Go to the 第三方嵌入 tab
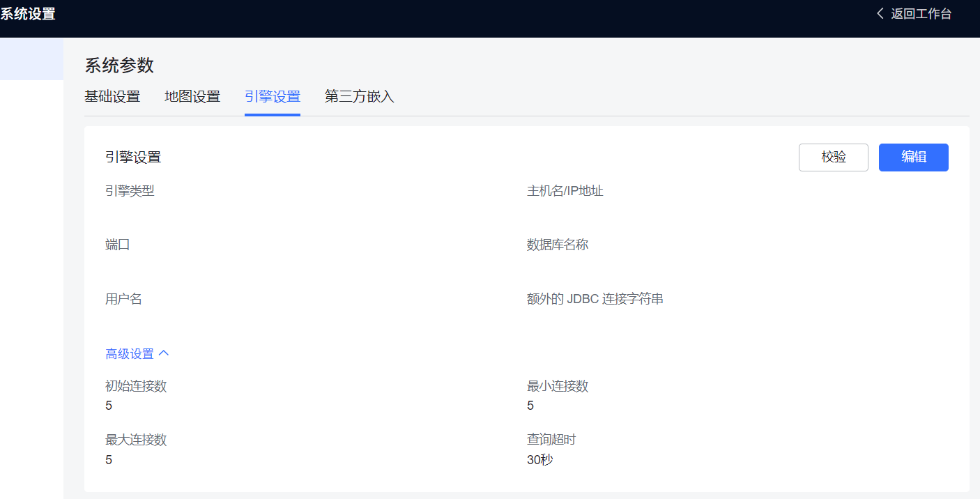Screen dimensions: 980x499 pyautogui.click(x=360, y=97)
